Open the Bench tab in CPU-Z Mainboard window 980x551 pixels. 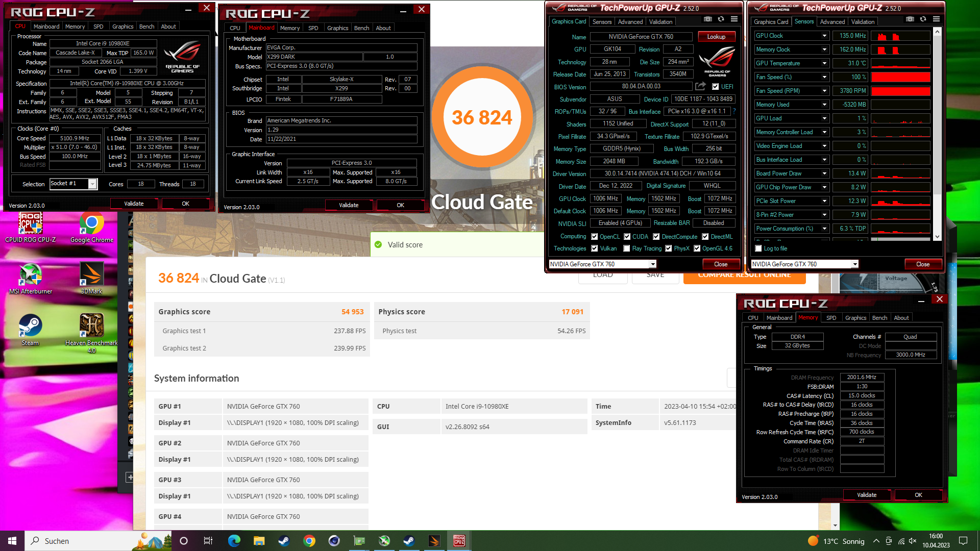tap(361, 28)
